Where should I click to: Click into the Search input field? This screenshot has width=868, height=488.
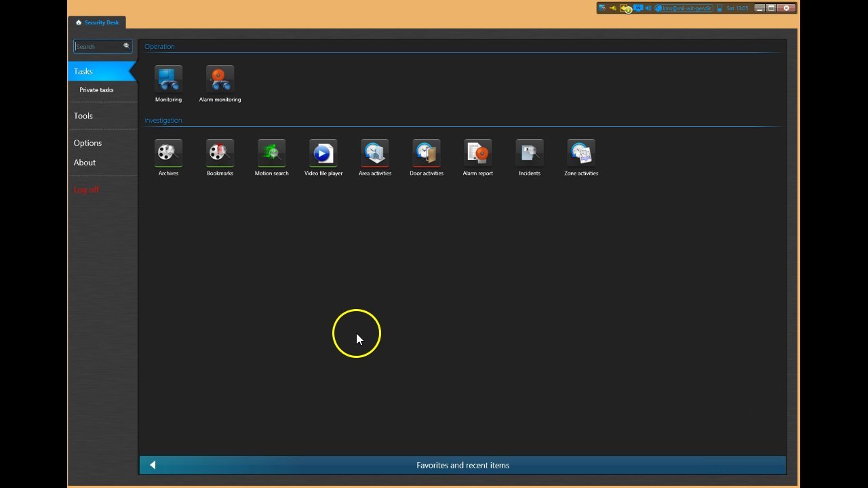point(98,47)
